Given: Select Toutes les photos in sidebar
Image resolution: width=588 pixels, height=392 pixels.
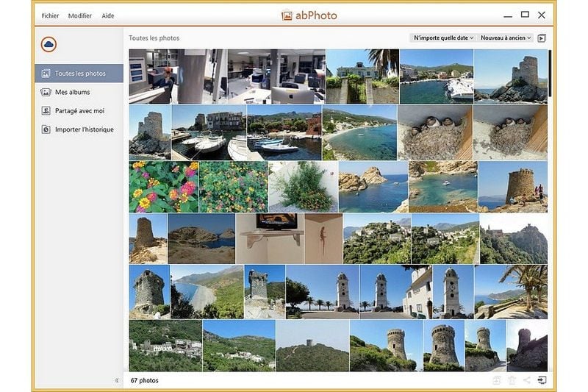Looking at the screenshot, I should (79, 74).
